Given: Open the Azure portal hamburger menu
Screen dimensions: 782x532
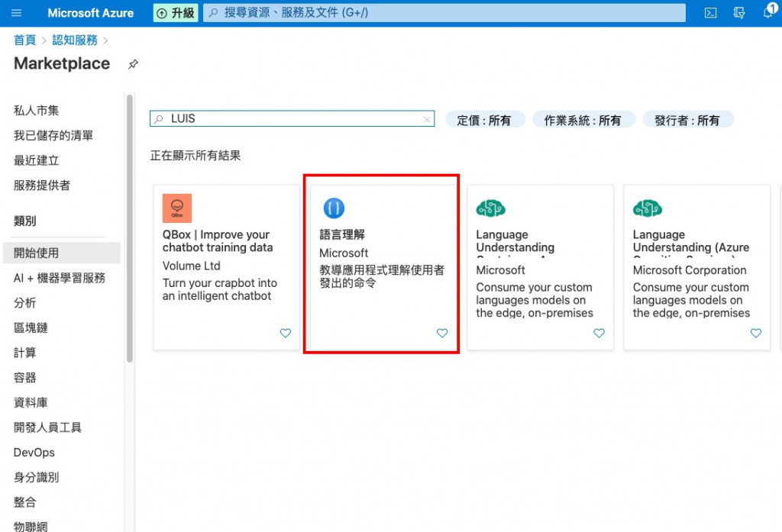Looking at the screenshot, I should click(17, 13).
